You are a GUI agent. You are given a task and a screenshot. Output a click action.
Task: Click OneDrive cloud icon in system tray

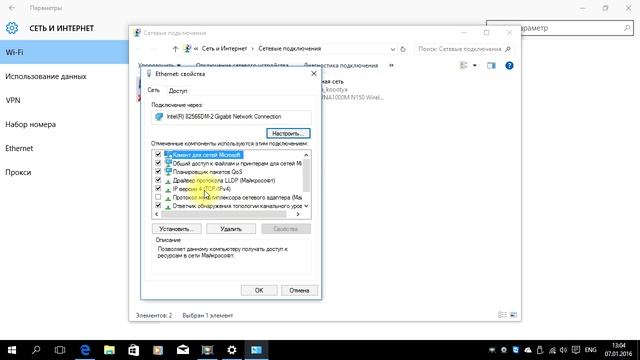coord(528,350)
